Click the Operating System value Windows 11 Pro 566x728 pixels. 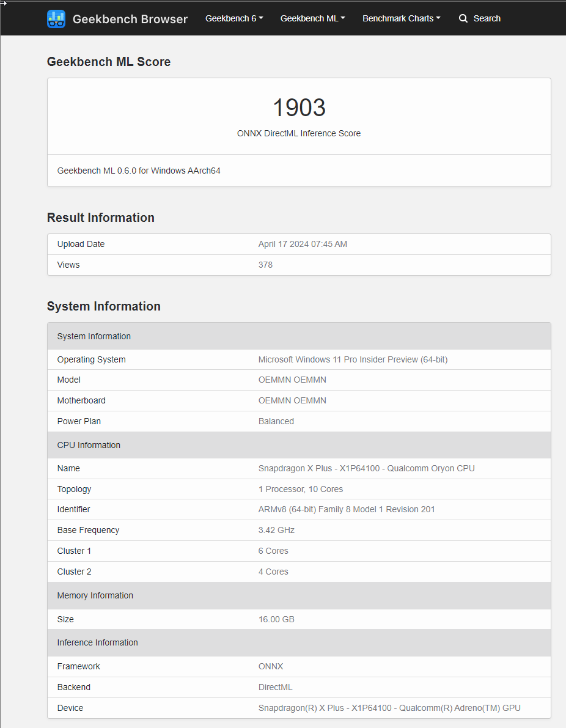pos(353,359)
